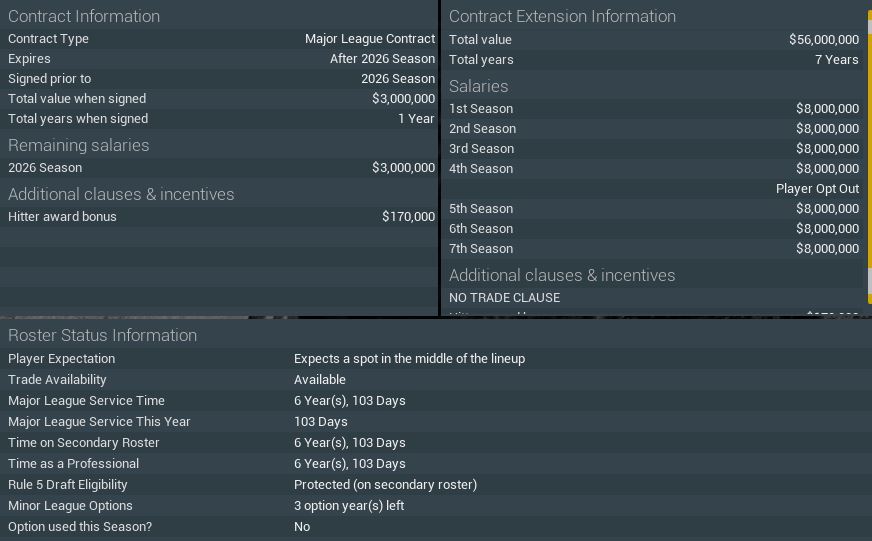
Task: Select the extension Total value $56,000,000
Action: coord(823,40)
